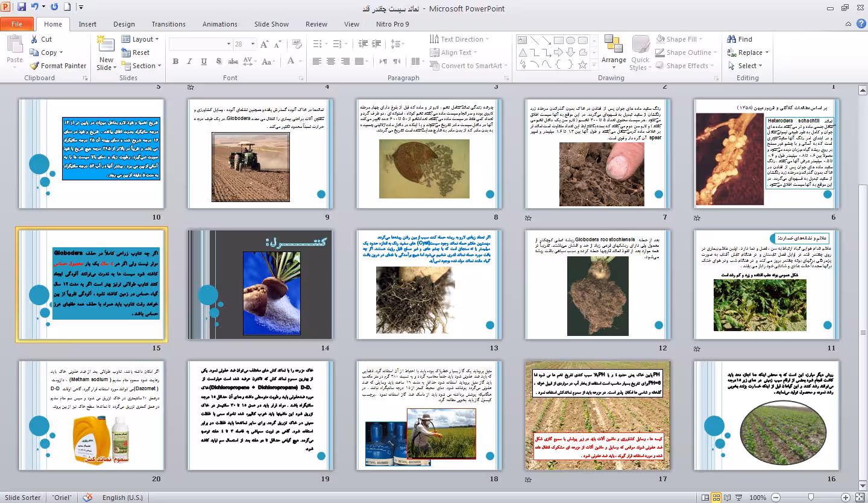Select the Format Painter tool
Screen dimensions: 868x503
click(x=58, y=66)
